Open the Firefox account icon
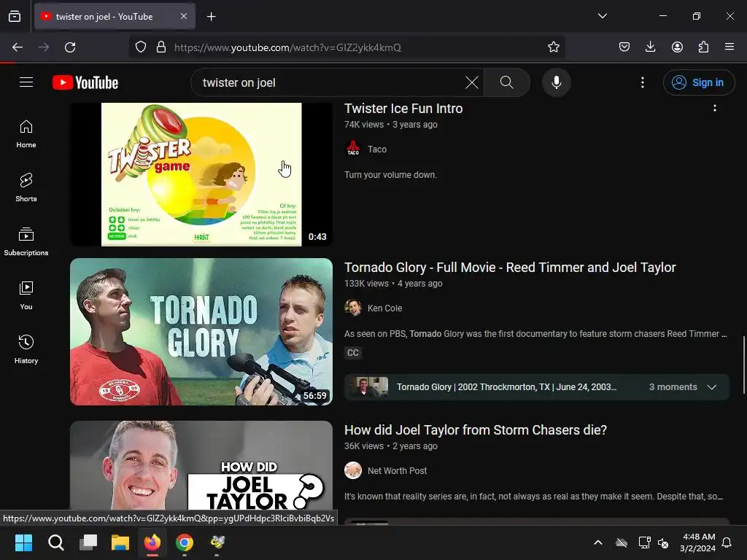Screen dimensions: 747x560 tap(677, 47)
